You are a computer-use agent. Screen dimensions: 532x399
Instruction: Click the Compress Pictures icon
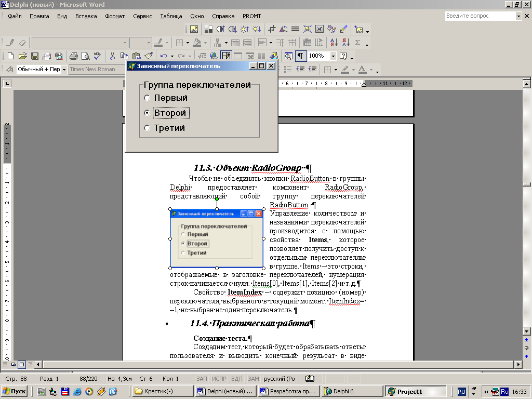(308, 29)
